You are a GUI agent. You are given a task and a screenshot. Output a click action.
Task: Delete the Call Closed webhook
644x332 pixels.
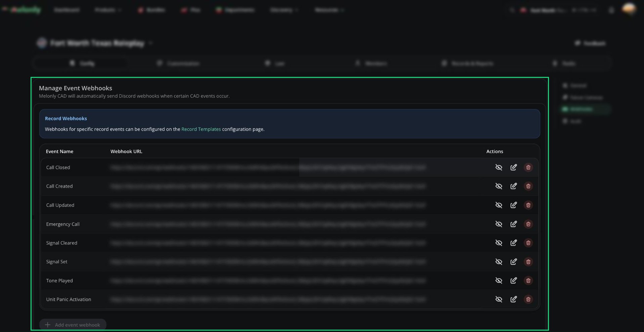(528, 167)
